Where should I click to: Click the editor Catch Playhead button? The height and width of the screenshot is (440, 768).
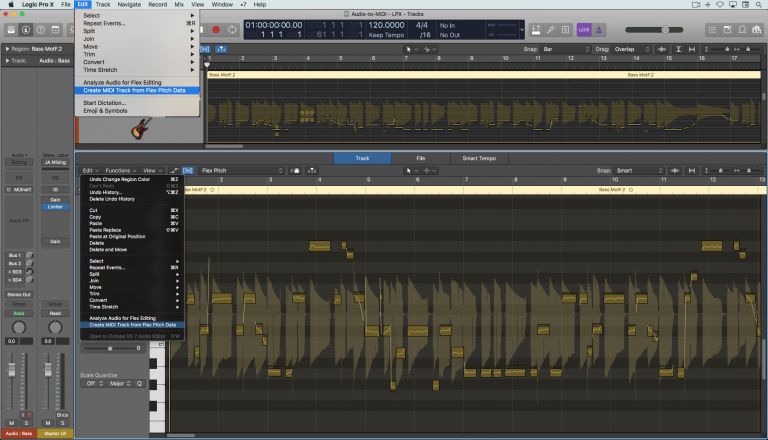(312, 171)
